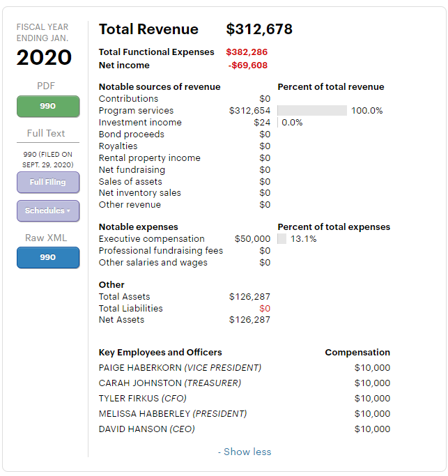Click the Notable sources of revenue heading
448x476 pixels.
coord(160,87)
